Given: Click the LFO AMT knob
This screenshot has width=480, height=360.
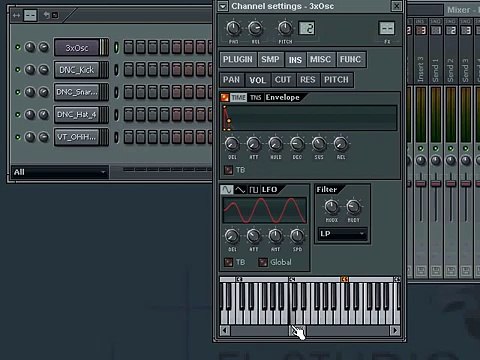Looking at the screenshot, I should click(x=275, y=236).
